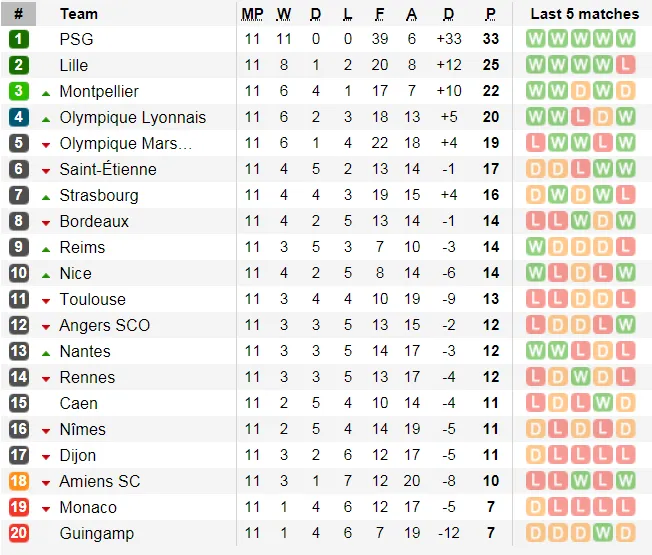Click the F goals-for column header

(x=380, y=14)
